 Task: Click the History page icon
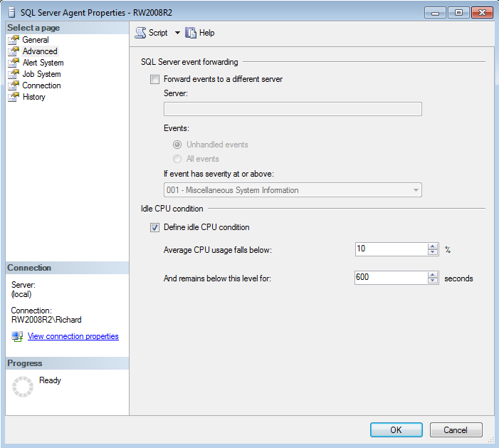(13, 97)
